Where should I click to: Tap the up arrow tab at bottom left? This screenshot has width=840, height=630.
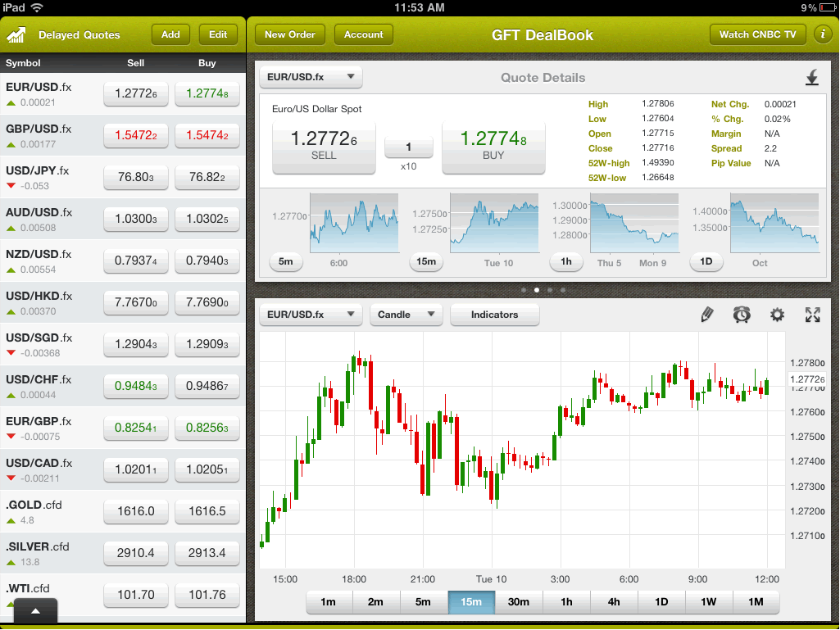click(x=35, y=611)
